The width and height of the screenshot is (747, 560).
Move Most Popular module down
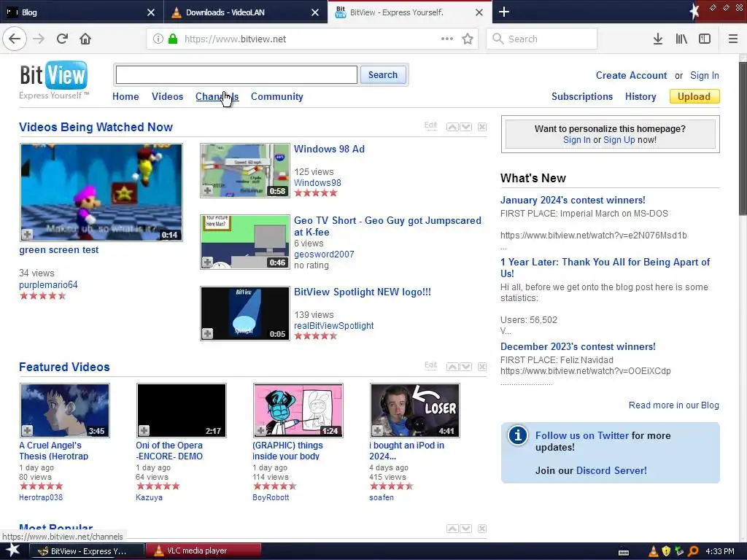[466, 529]
